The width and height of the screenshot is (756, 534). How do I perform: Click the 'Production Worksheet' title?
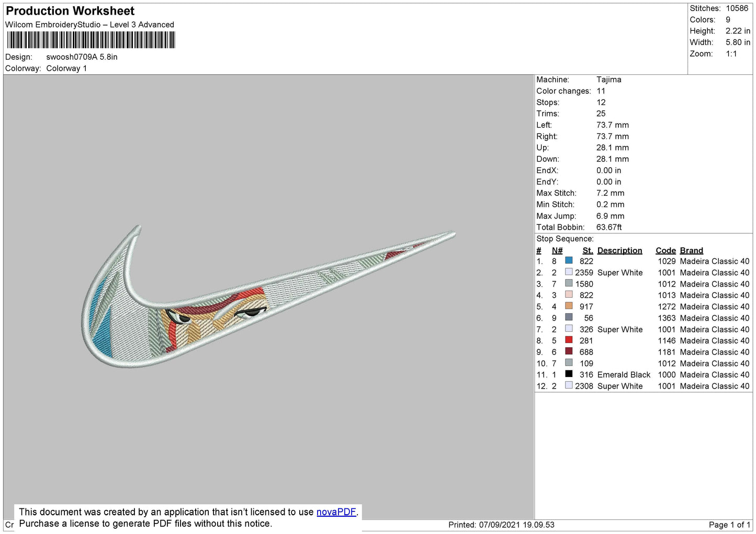70,11
